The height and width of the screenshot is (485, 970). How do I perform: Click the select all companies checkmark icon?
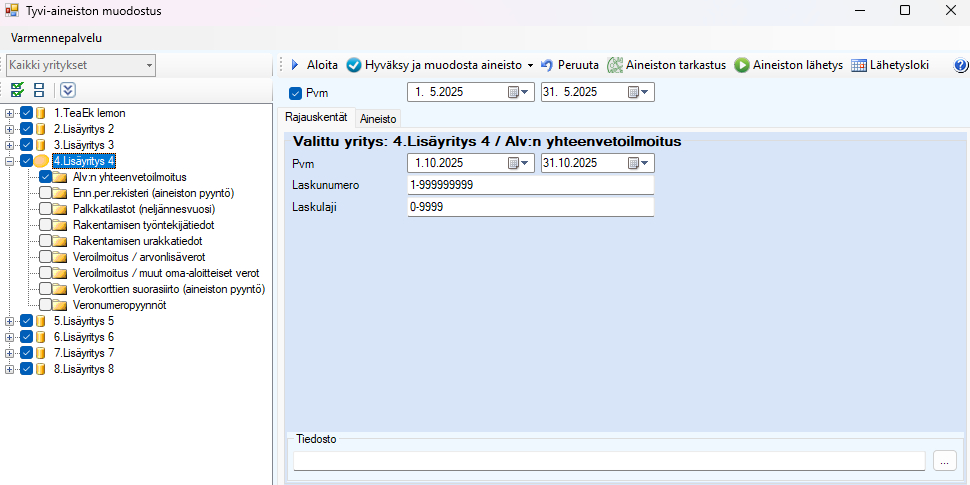(x=17, y=90)
